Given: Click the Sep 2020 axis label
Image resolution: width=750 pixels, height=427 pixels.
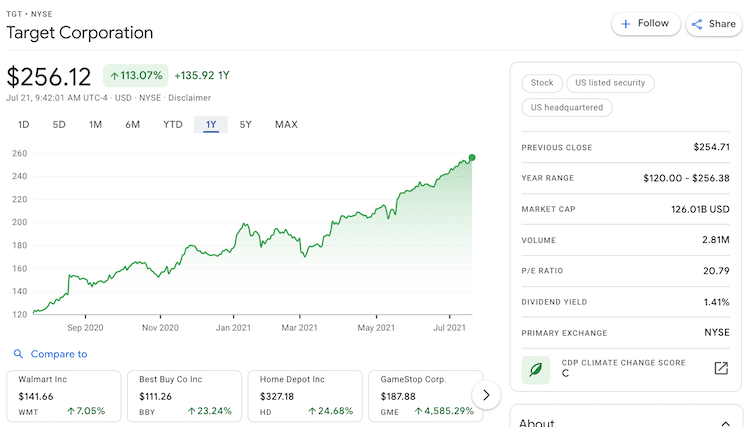Looking at the screenshot, I should [x=85, y=328].
